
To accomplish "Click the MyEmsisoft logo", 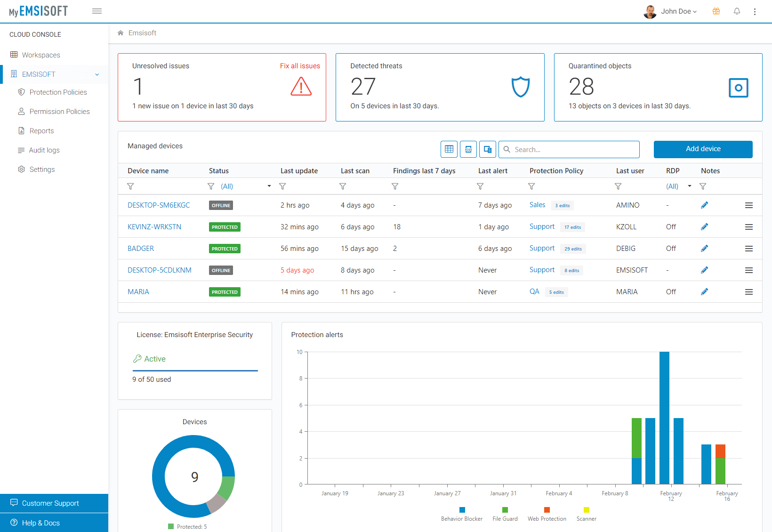I will pyautogui.click(x=38, y=11).
